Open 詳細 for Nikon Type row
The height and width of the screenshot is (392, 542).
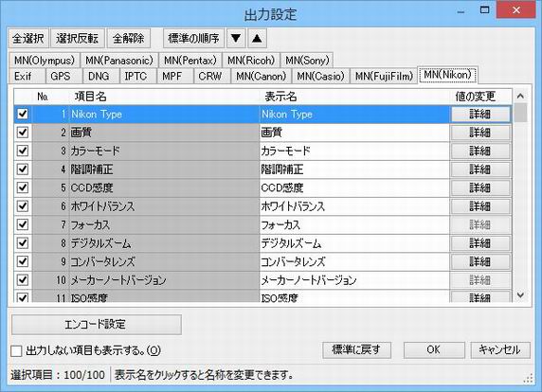pyautogui.click(x=480, y=114)
